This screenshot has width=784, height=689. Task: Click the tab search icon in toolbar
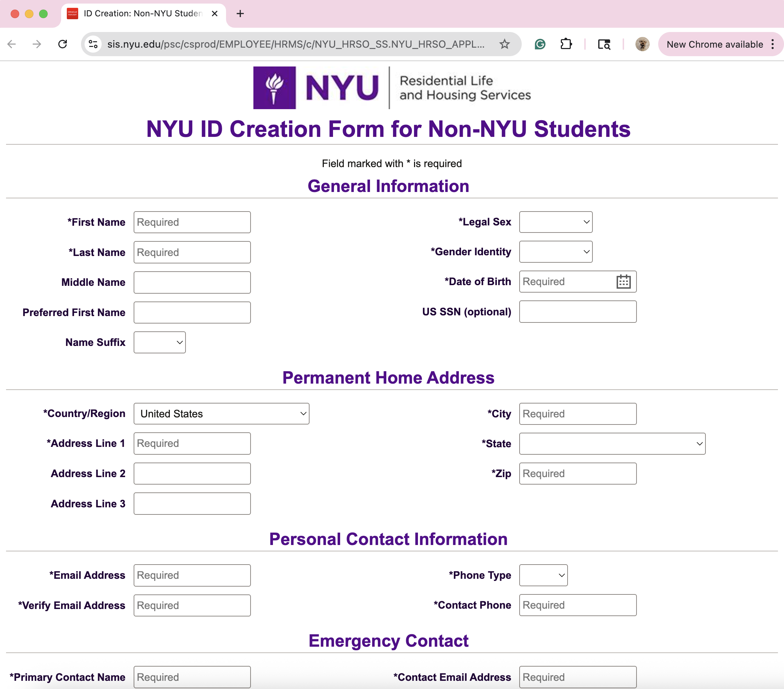[604, 44]
